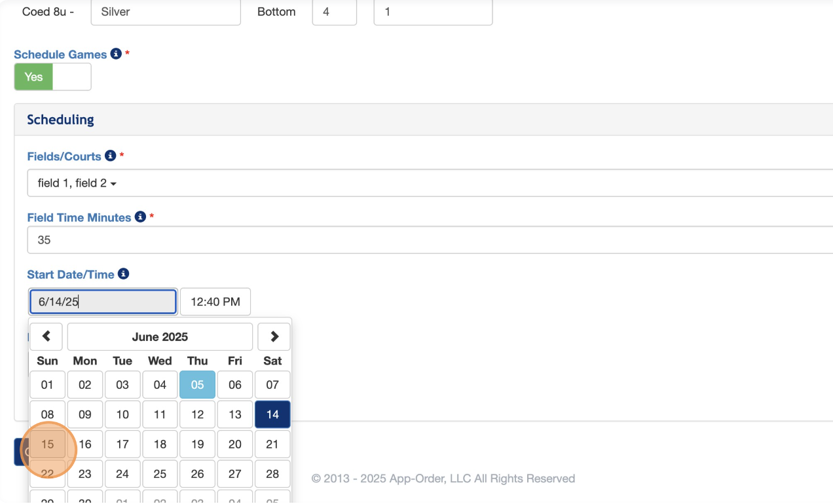Open the 12:40 PM time picker
The image size is (833, 504).
(x=215, y=302)
